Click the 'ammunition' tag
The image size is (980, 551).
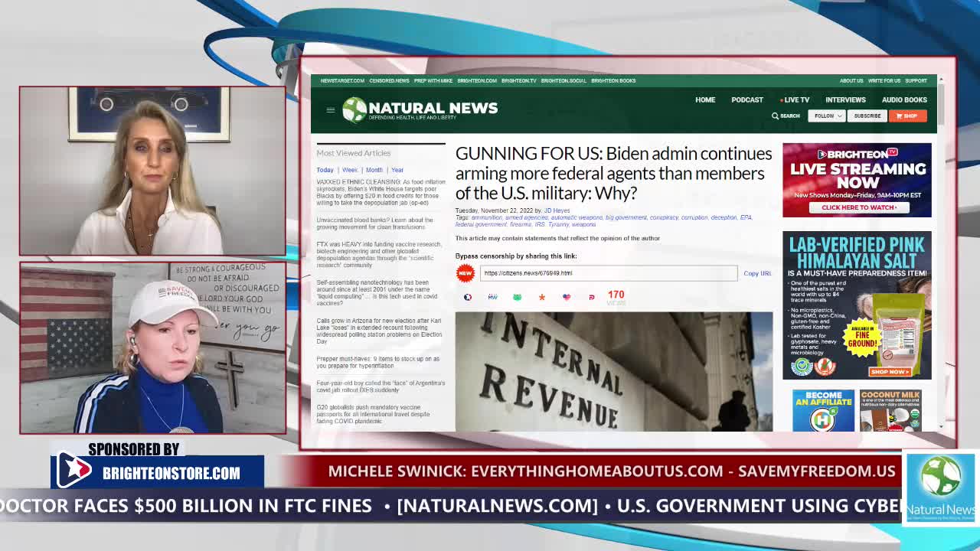coord(487,217)
